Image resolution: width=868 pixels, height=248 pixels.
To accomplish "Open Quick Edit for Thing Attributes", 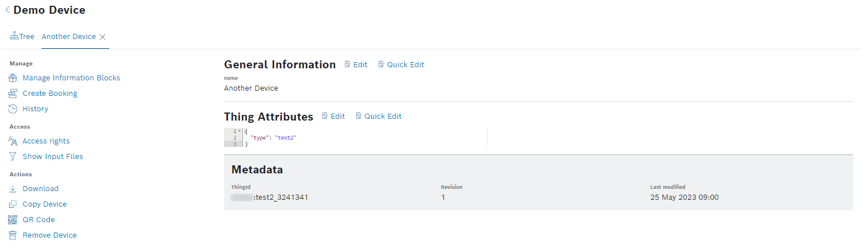I will tap(379, 117).
